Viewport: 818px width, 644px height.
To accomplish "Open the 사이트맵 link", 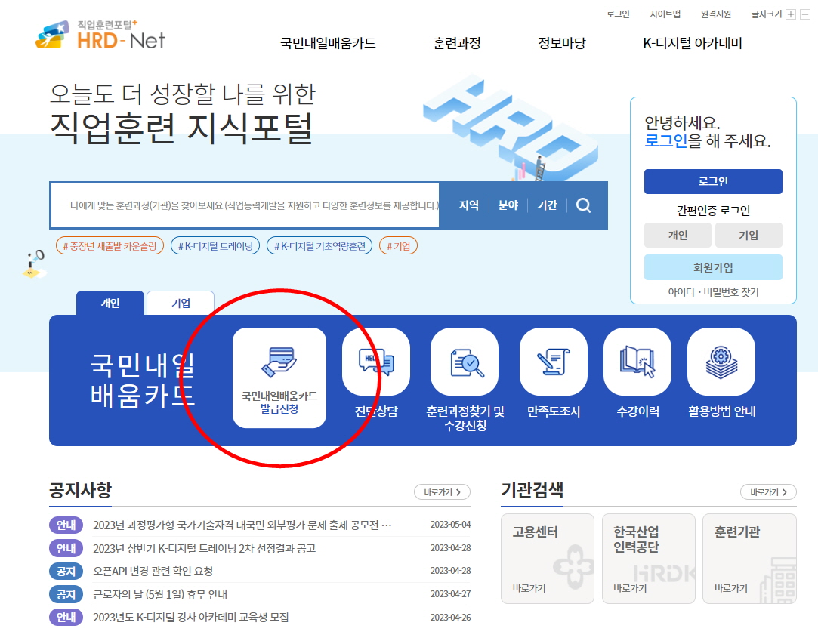I will click(665, 14).
